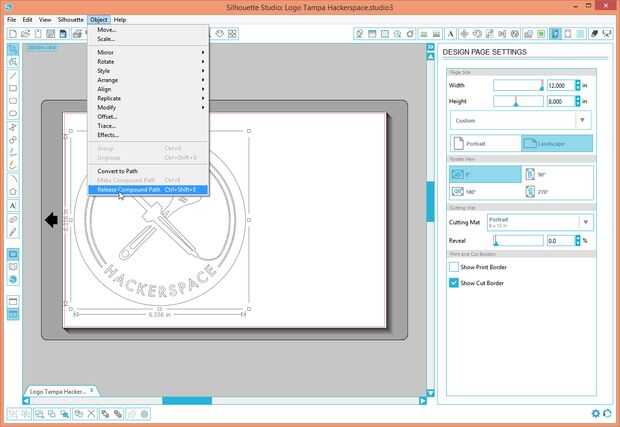620x427 pixels.
Task: Click the New document icon
Action: click(x=13, y=34)
